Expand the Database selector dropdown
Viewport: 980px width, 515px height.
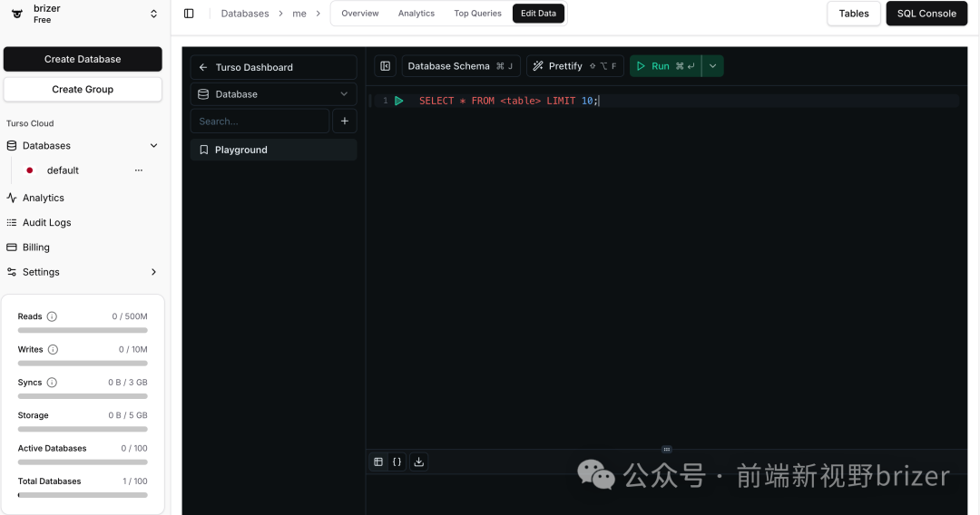click(273, 94)
